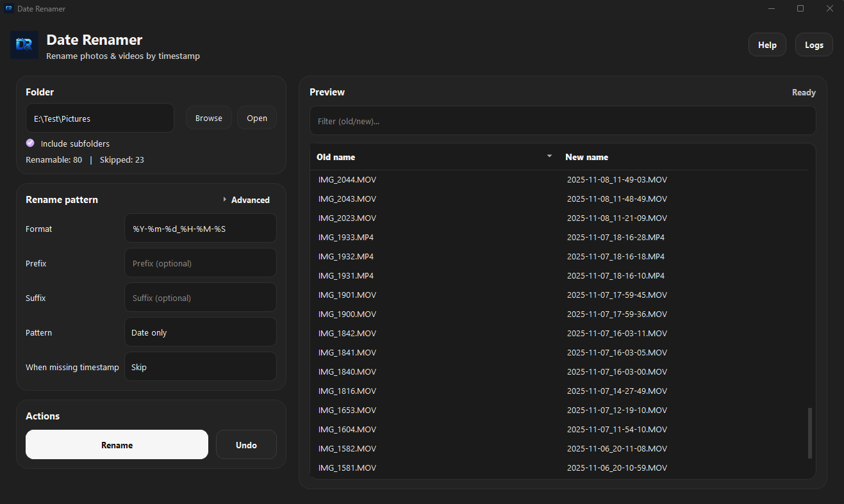Image resolution: width=844 pixels, height=504 pixels.
Task: View the Logs
Action: (x=814, y=45)
